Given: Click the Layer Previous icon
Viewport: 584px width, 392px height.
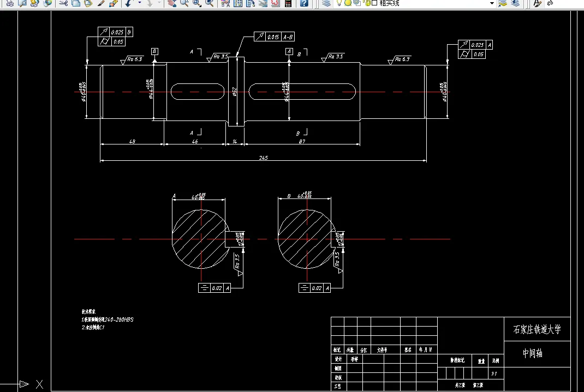Looking at the screenshot, I should pyautogui.click(x=515, y=3).
